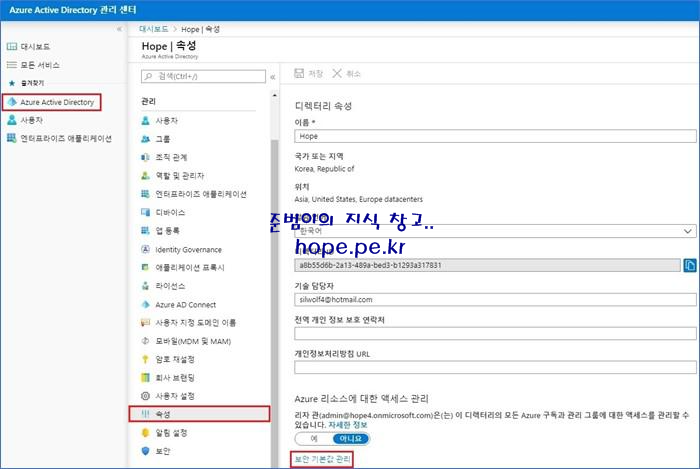Click the 사용자 icon in the left sidebar
This screenshot has width=700, height=469.
click(12, 120)
